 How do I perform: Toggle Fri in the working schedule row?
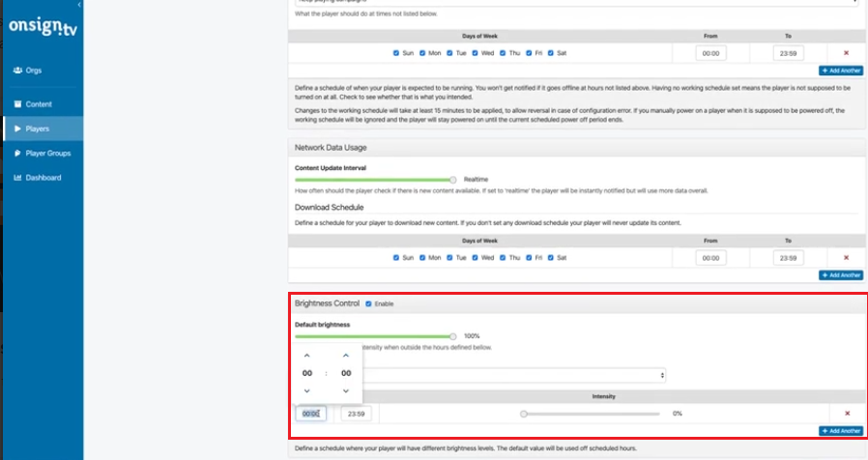click(529, 53)
